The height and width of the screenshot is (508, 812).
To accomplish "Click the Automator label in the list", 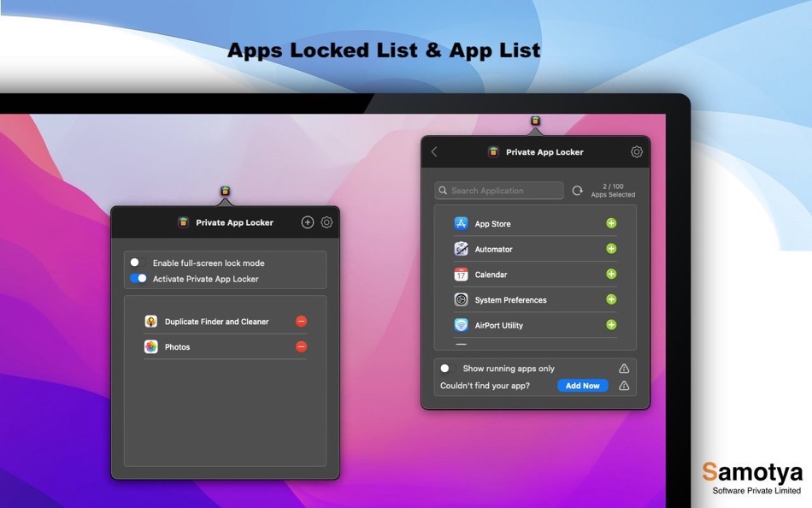I will click(493, 250).
